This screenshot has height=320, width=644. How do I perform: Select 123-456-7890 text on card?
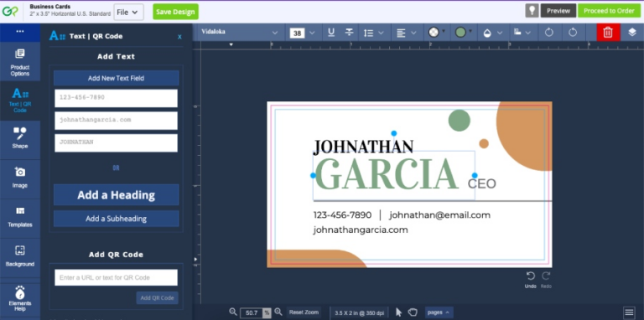tap(342, 215)
